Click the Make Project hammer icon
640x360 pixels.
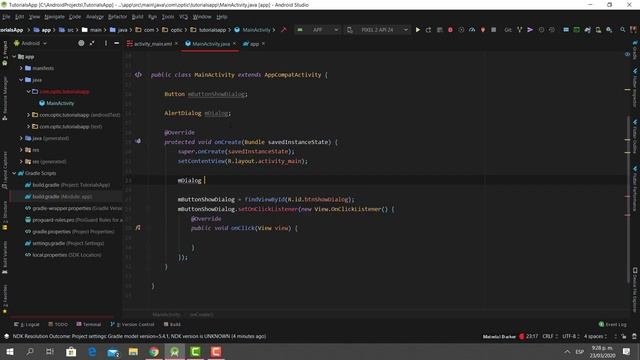click(x=284, y=30)
